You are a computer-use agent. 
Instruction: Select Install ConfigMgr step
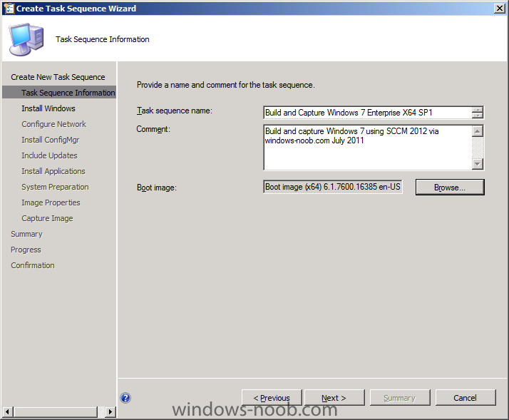pos(51,140)
